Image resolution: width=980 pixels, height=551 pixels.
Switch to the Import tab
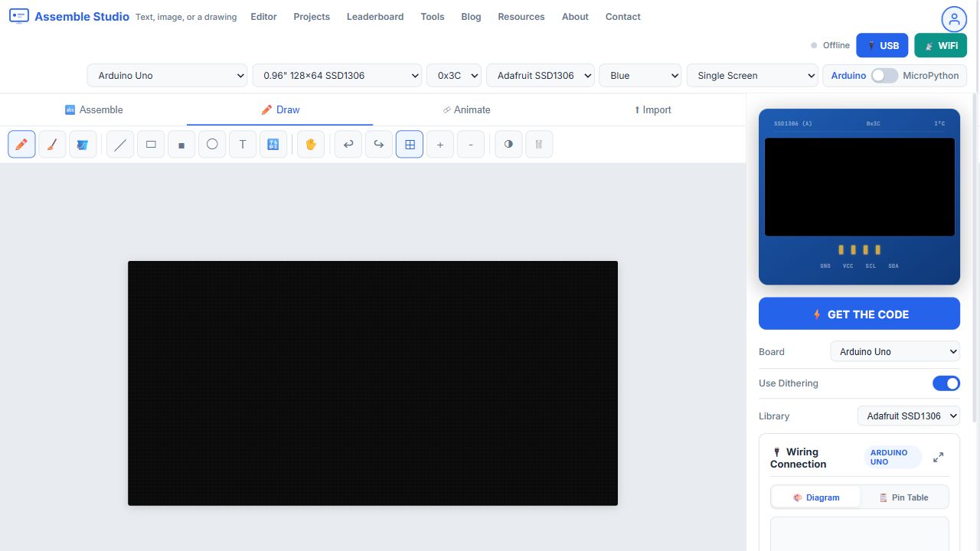pos(652,110)
